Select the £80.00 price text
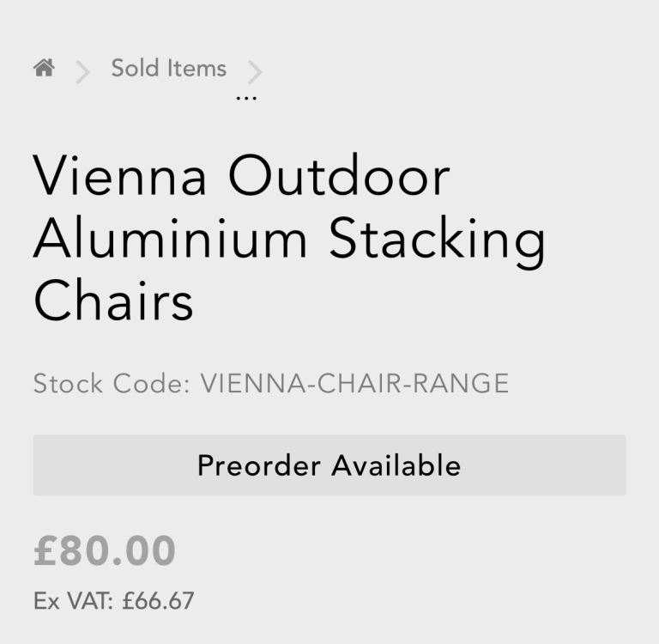Viewport: 659px width, 644px height. (x=105, y=550)
